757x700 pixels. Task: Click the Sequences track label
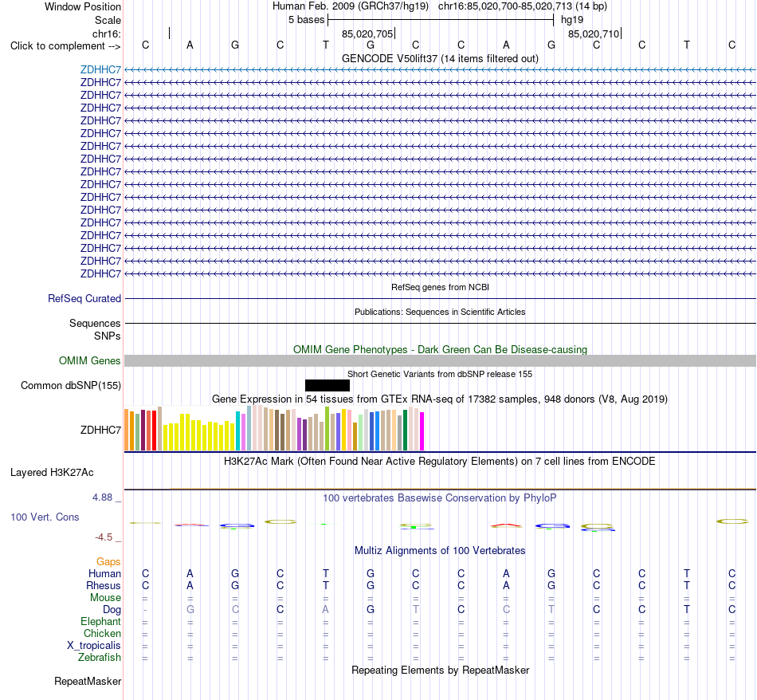[x=95, y=323]
